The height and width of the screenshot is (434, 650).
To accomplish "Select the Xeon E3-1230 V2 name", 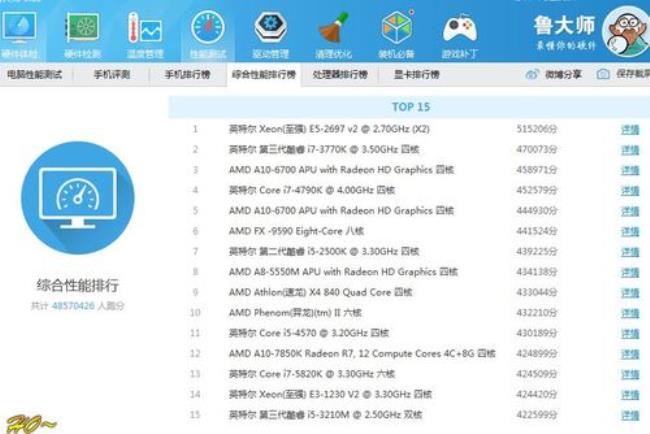I will (x=330, y=394).
